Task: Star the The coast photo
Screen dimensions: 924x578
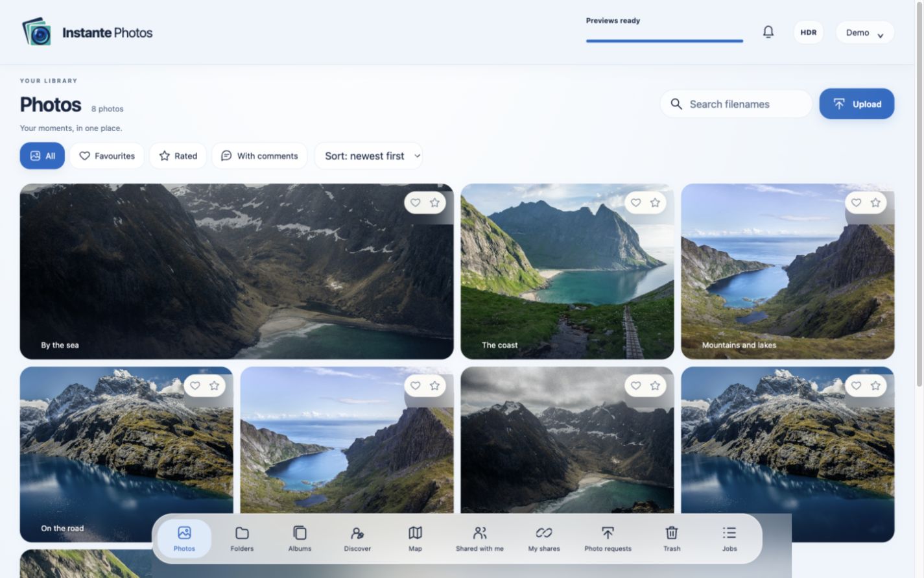Action: pos(655,202)
